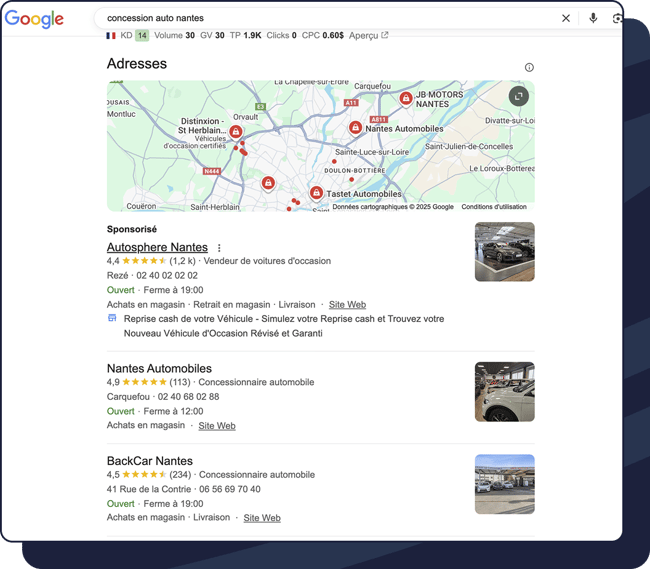Open the Nantes Automobiles listing title
Screen dimensions: 650x569
[159, 368]
